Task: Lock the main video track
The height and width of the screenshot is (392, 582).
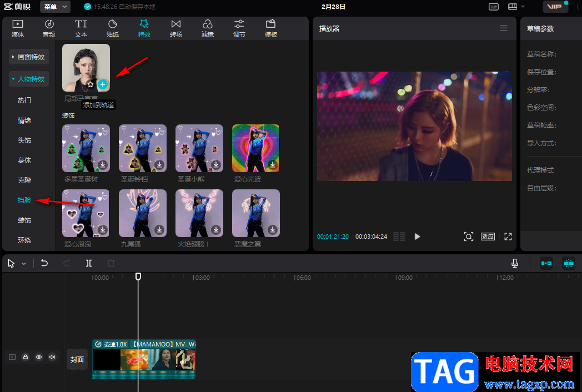Action: click(26, 357)
